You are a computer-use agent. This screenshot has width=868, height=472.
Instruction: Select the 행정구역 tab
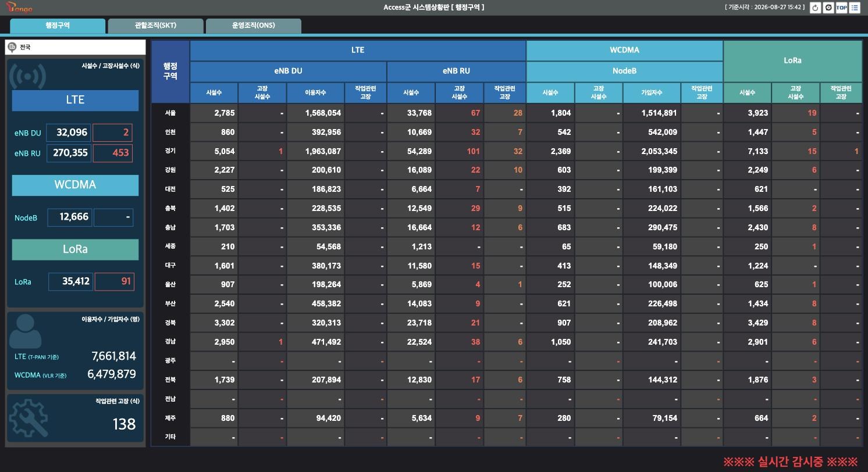[58, 26]
